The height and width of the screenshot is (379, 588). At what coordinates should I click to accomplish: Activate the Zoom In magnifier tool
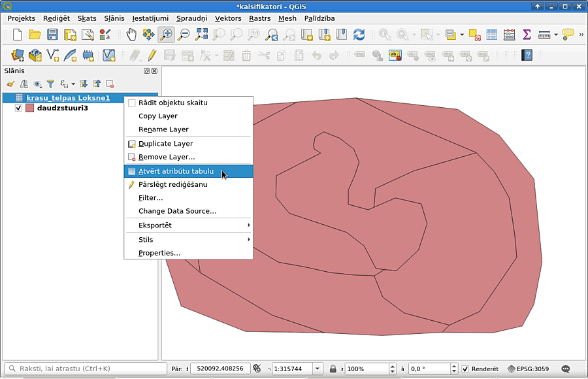click(x=166, y=35)
